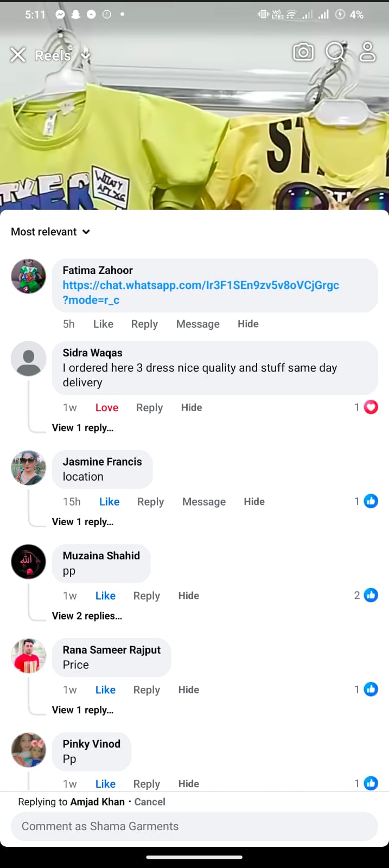Screen dimensions: 389x868
Task: Open the profile person icon
Action: click(368, 52)
